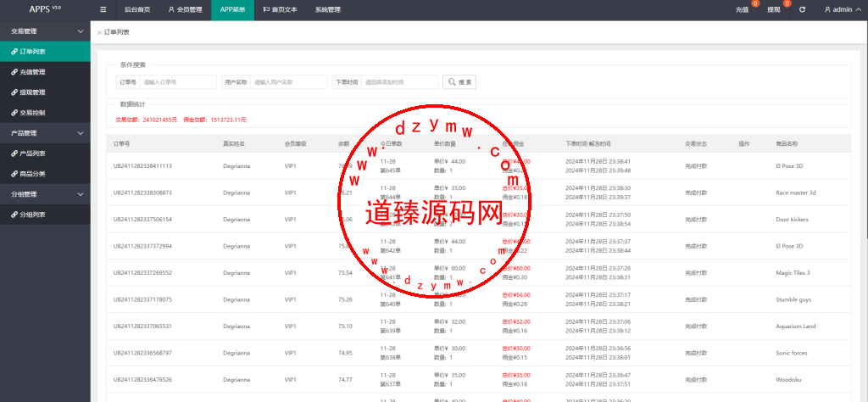Open the 下单时间 date picker field

click(400, 82)
